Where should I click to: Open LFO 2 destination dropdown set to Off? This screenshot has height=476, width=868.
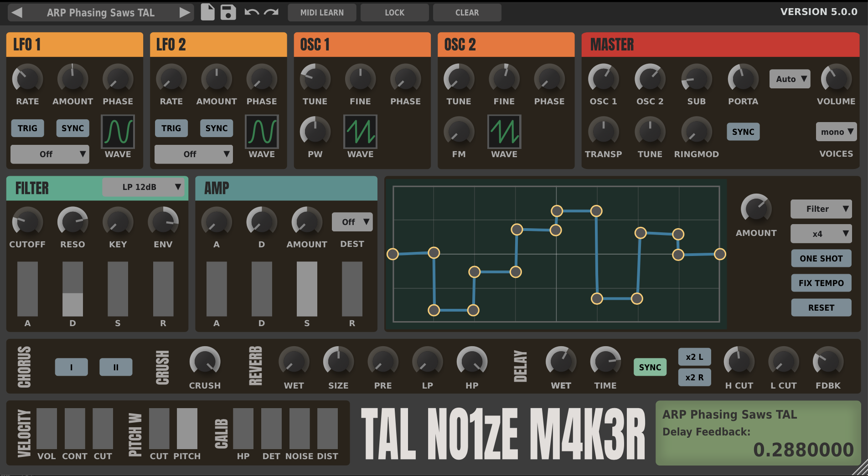click(194, 154)
